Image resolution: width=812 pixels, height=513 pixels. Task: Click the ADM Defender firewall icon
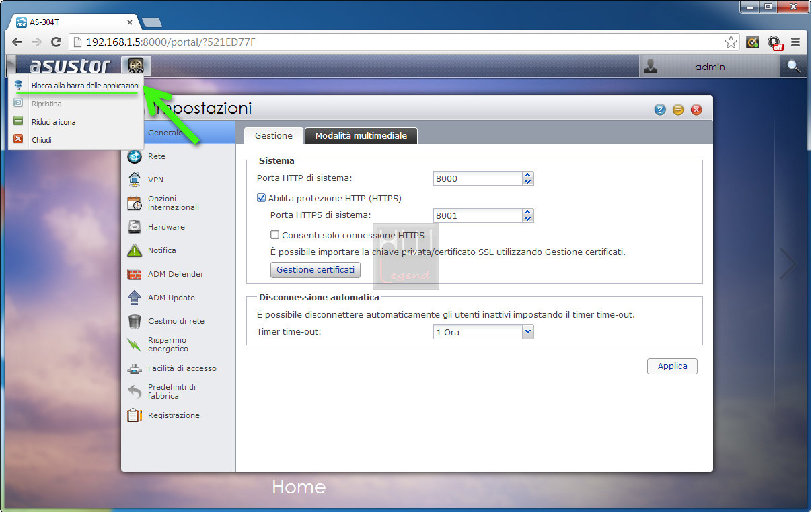pyautogui.click(x=135, y=274)
